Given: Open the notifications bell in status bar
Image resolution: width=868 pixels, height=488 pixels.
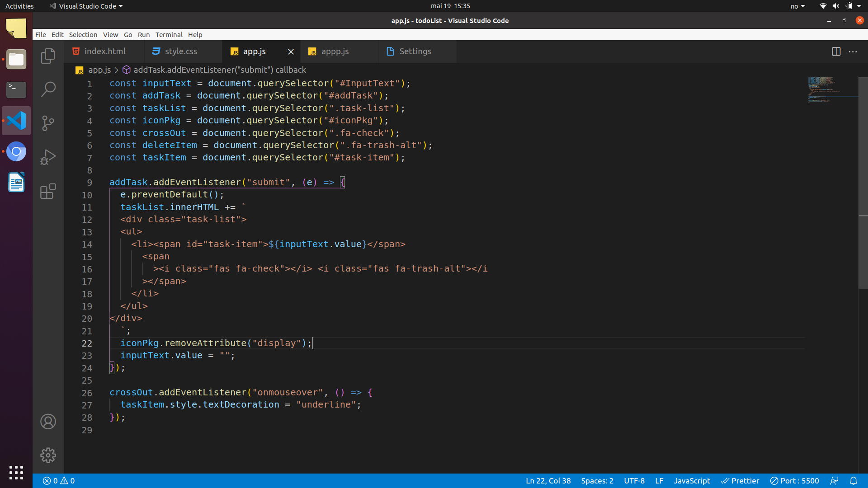Looking at the screenshot, I should click(853, 481).
